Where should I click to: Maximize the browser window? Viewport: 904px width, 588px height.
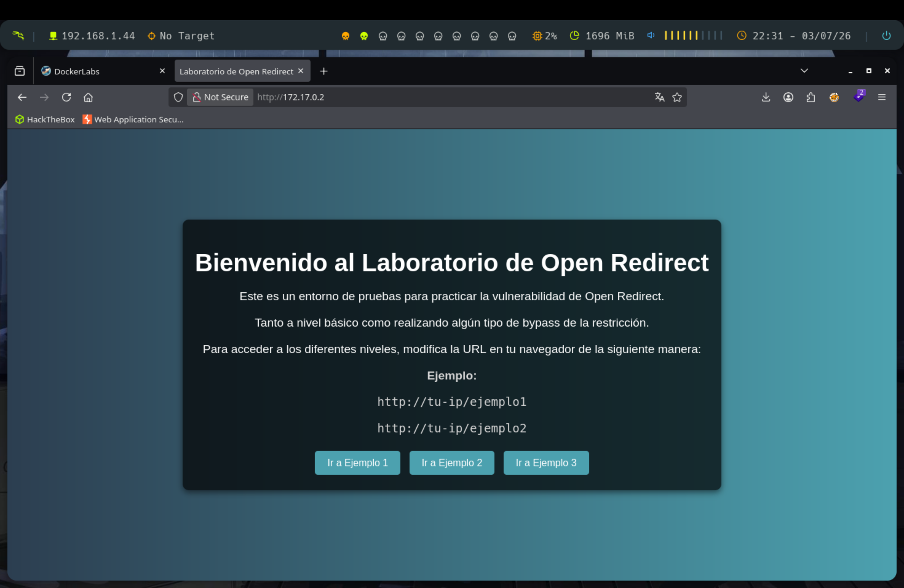(869, 71)
